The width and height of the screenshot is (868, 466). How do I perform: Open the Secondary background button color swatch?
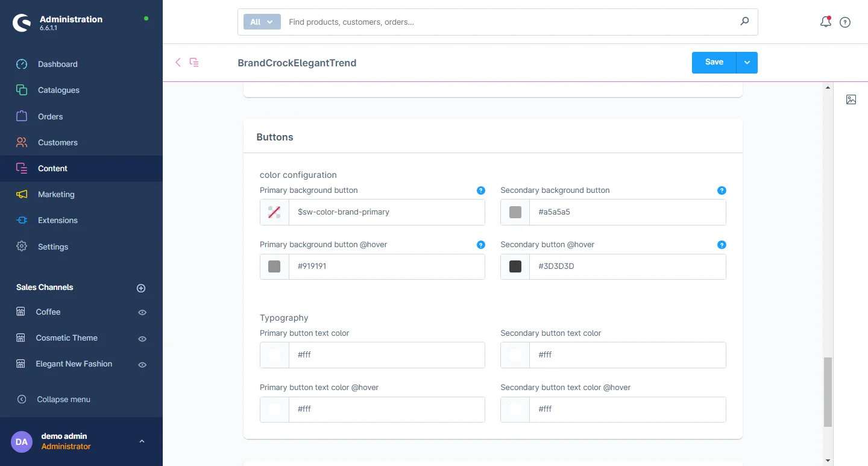515,212
